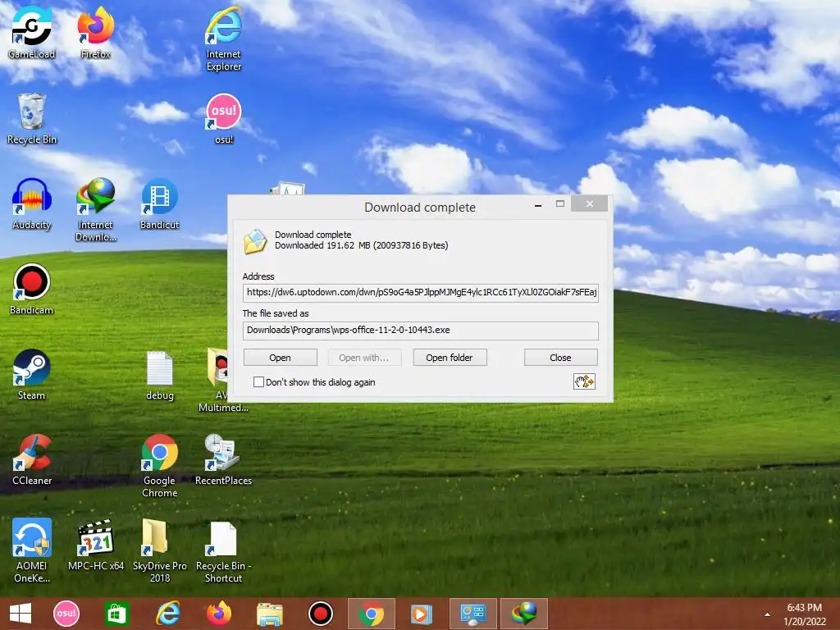The height and width of the screenshot is (630, 840).
Task: Click the download folder icon in dialog
Action: [255, 240]
